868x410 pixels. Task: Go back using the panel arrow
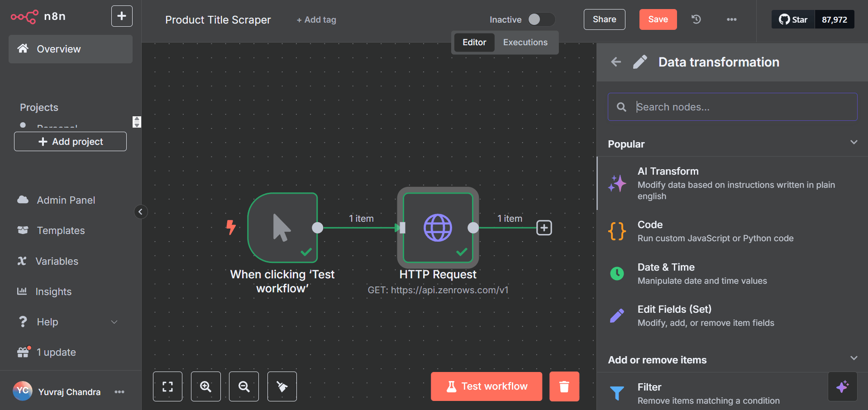click(616, 62)
